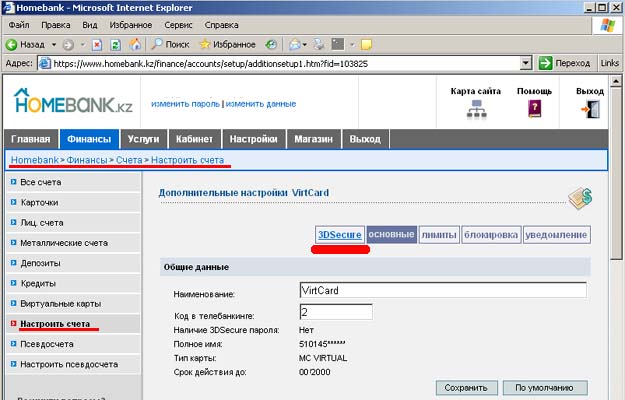The height and width of the screenshot is (400, 625).
Task: Open Депозиты sidebar item
Action: (73, 263)
